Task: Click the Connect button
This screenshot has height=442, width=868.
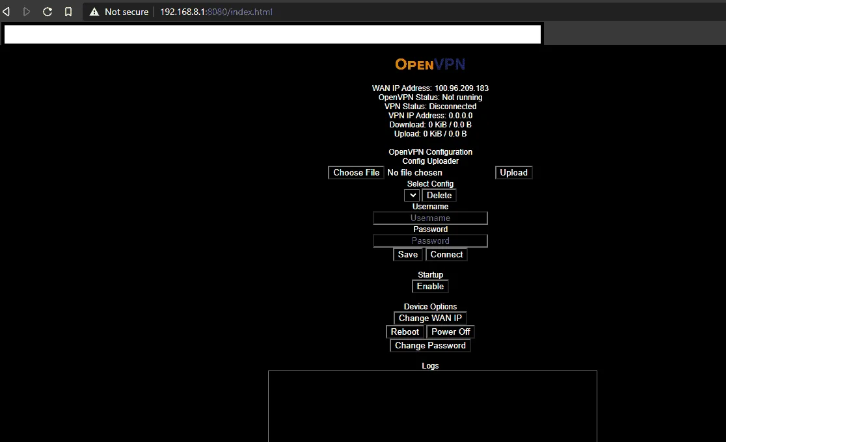Action: [446, 254]
